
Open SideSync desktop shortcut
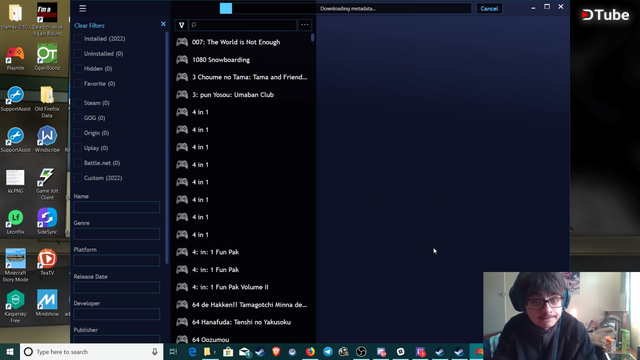(x=47, y=222)
